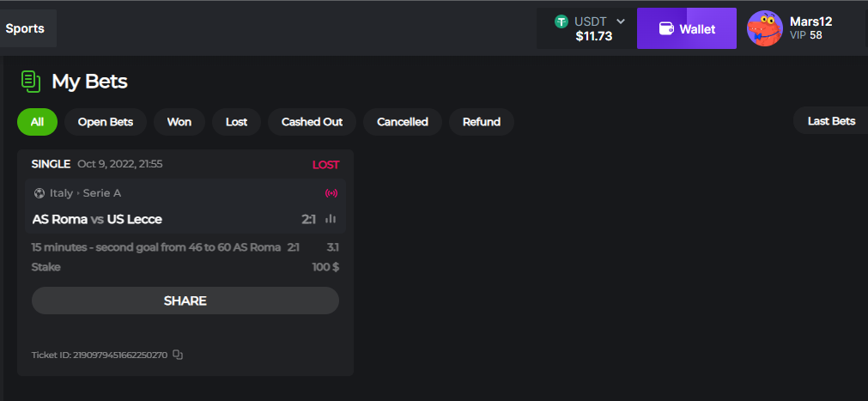Click the soccer ball league icon
The image size is (868, 401).
[x=39, y=193]
